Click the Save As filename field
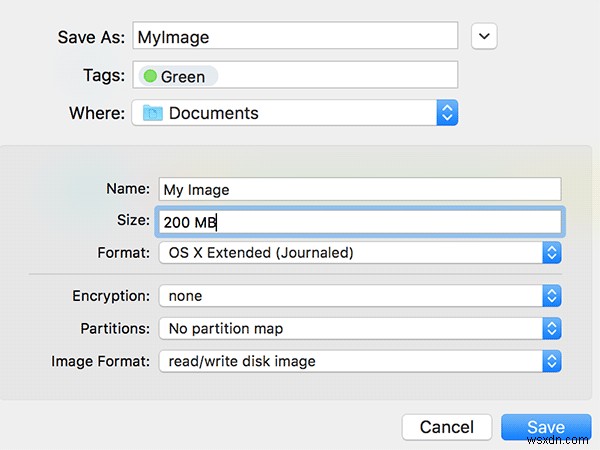Image resolution: width=600 pixels, height=450 pixels. point(295,37)
